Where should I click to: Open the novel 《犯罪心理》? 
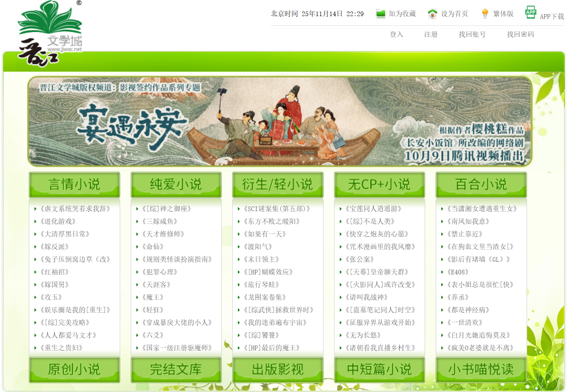160,272
